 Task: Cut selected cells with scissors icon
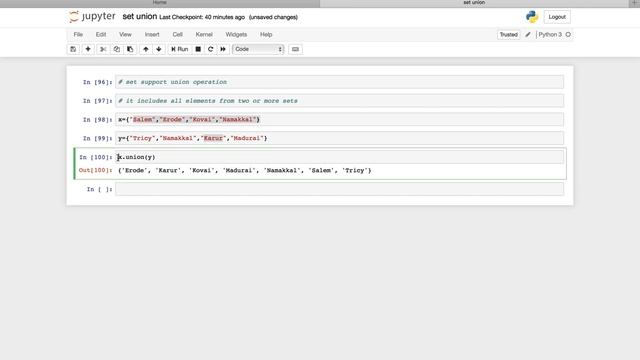tap(103, 49)
